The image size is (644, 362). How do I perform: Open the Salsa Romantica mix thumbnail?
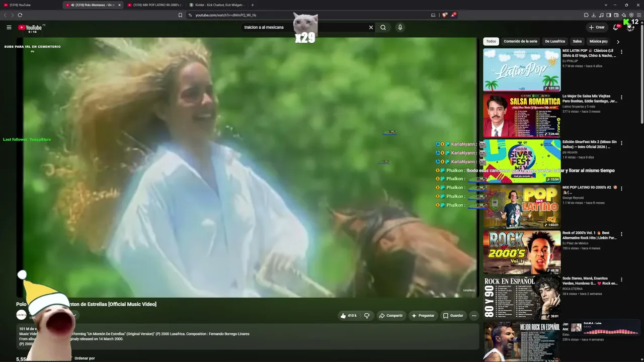click(x=522, y=116)
